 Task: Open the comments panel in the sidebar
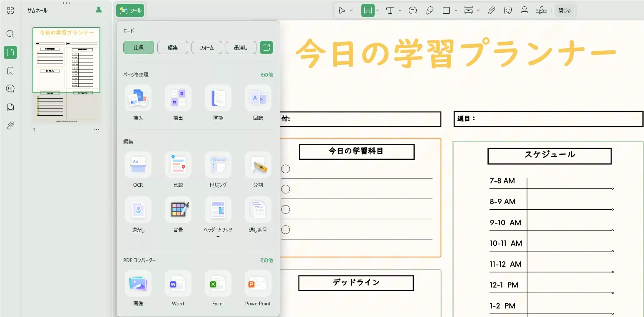click(10, 88)
